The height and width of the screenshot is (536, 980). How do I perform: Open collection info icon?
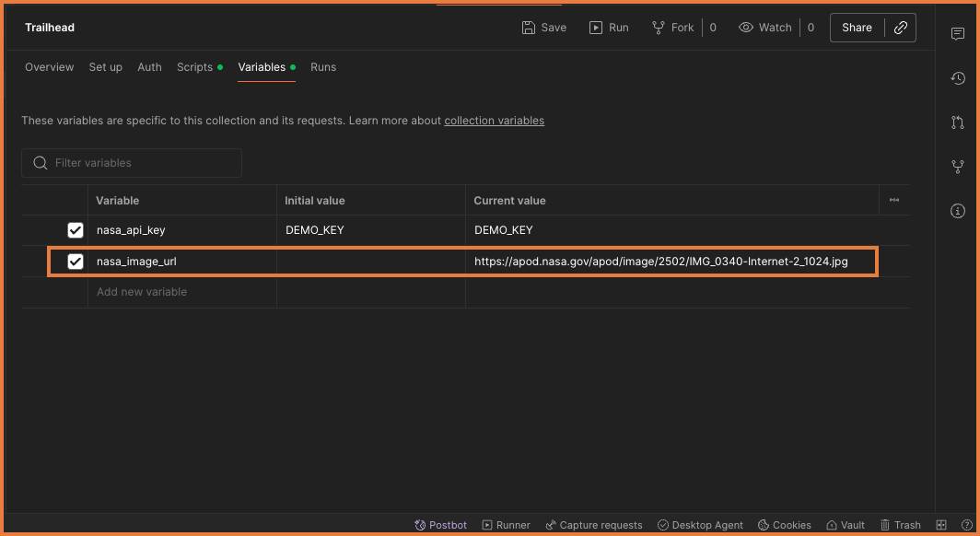(958, 211)
